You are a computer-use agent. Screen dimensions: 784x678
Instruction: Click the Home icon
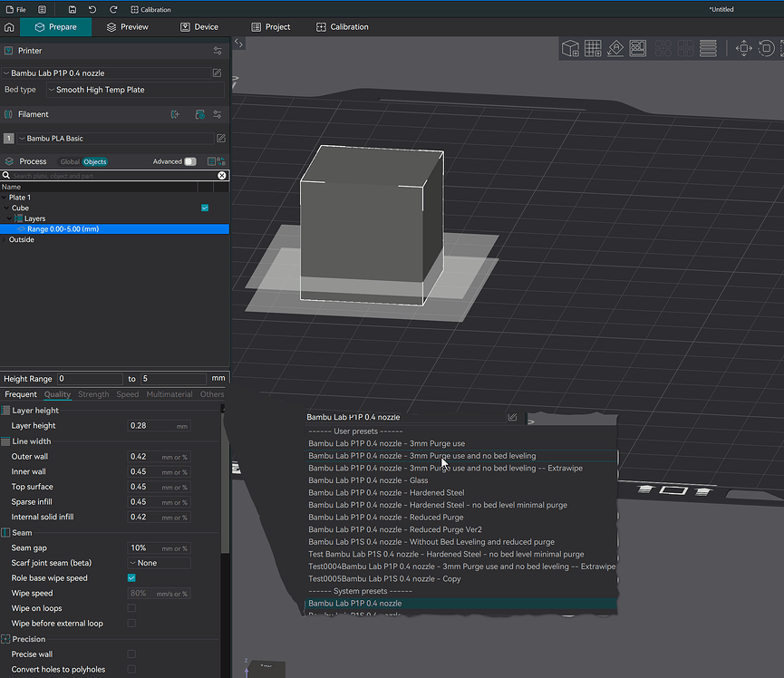[9, 27]
